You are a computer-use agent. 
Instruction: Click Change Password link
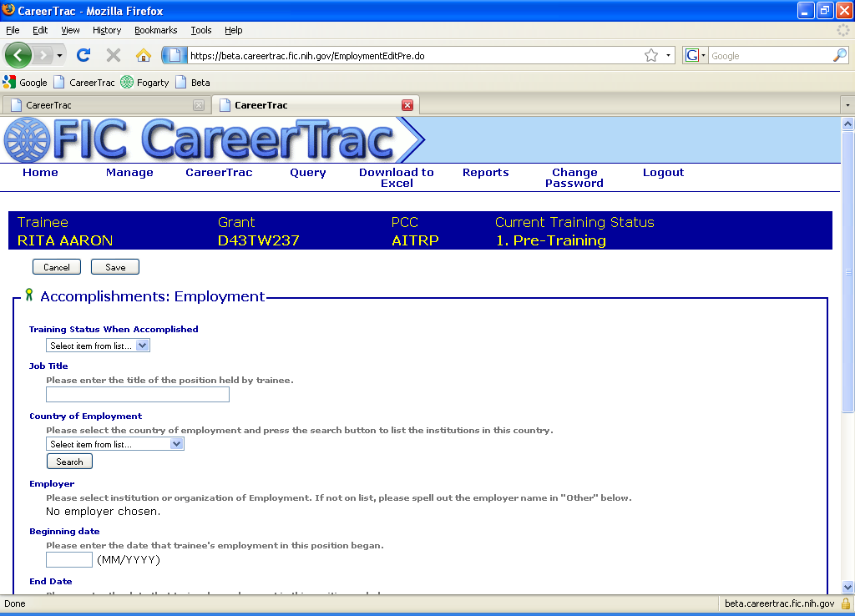[x=574, y=178]
